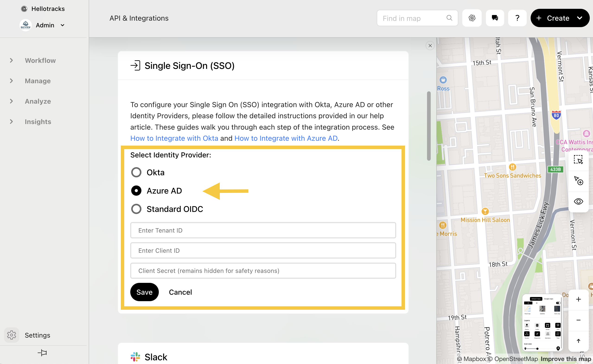Open Improve this map link
Image resolution: width=593 pixels, height=364 pixels.
pos(566,359)
